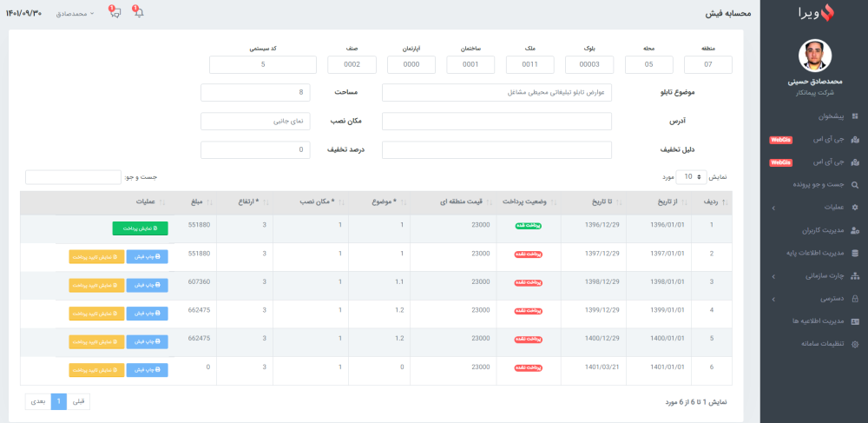
Task: Click the جست و جو table search field
Action: pos(73,177)
